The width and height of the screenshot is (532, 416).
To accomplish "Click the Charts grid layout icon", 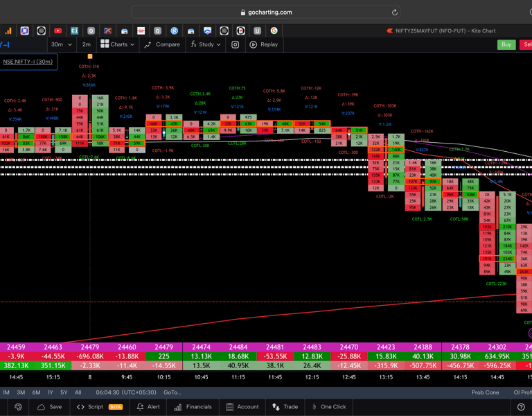I will tap(105, 44).
